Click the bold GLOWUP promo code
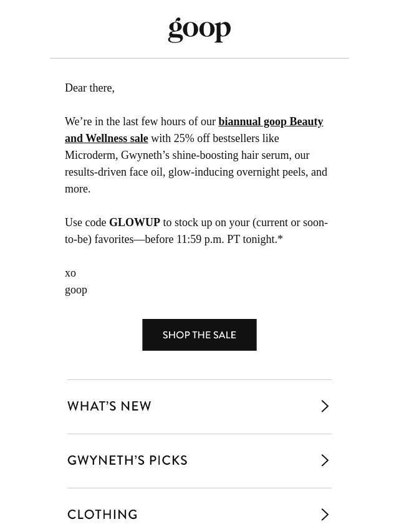 [135, 222]
